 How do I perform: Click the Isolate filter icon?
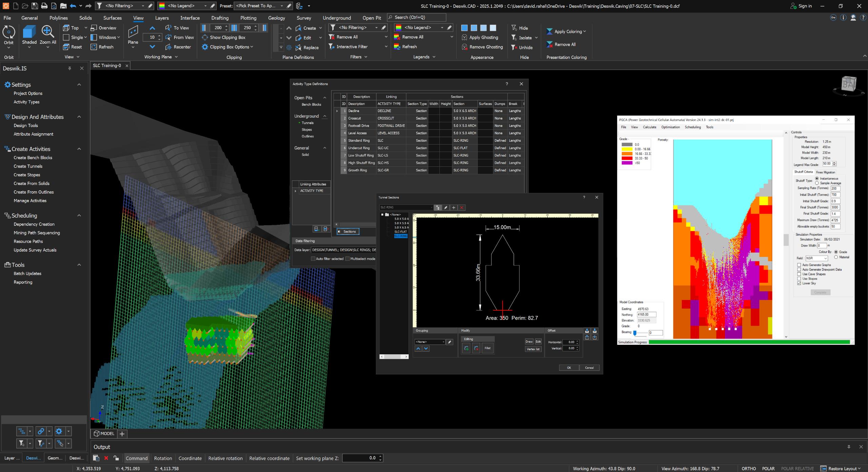click(514, 38)
